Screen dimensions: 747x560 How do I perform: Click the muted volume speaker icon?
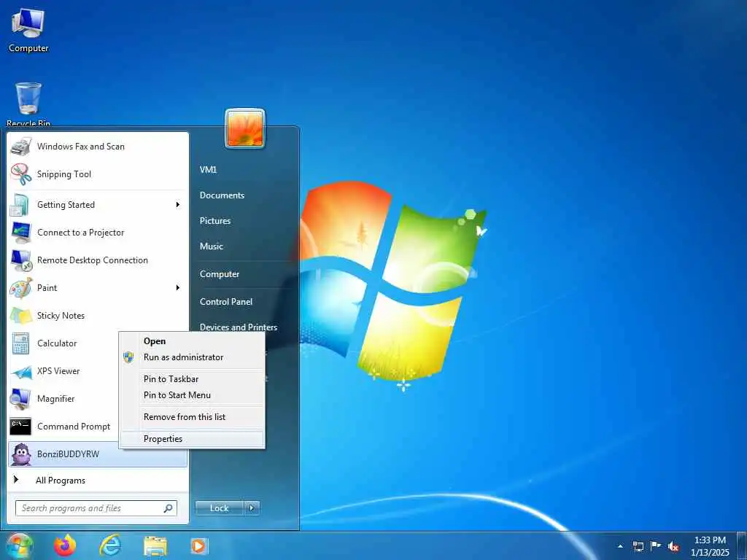click(x=673, y=547)
